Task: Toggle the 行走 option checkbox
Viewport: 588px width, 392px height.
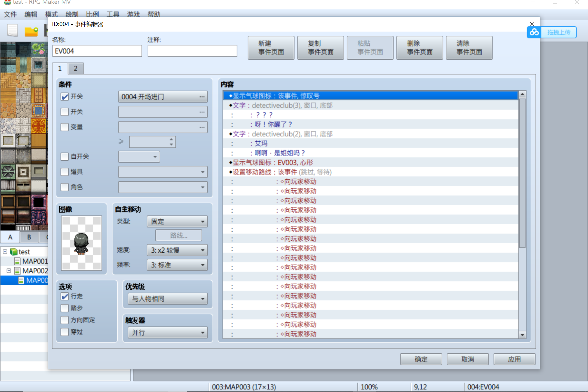Action: point(65,296)
